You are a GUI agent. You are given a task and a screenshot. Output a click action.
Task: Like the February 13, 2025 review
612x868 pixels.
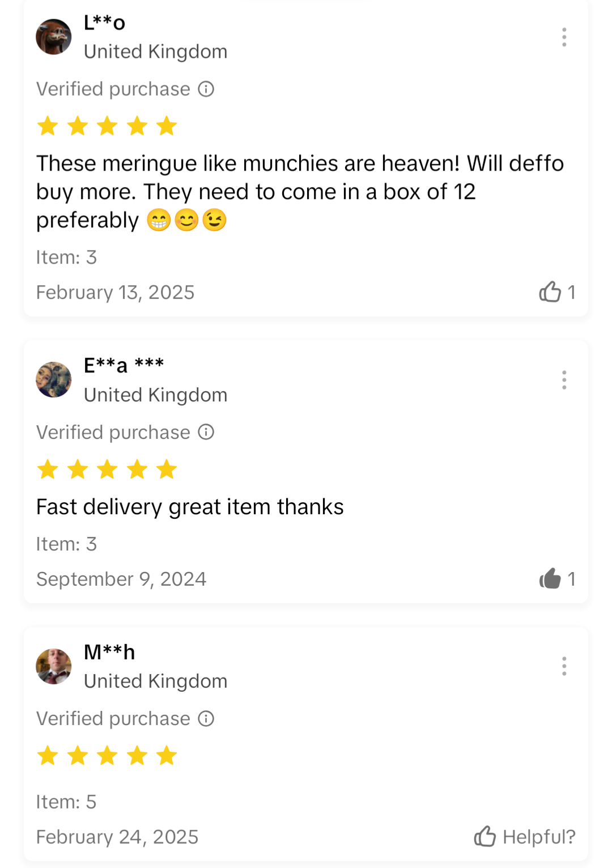(550, 292)
